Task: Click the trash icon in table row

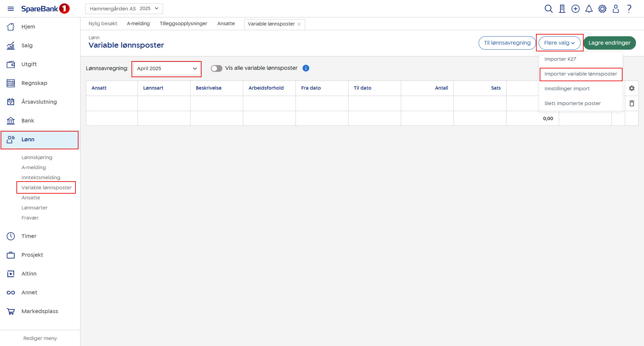Action: [632, 103]
